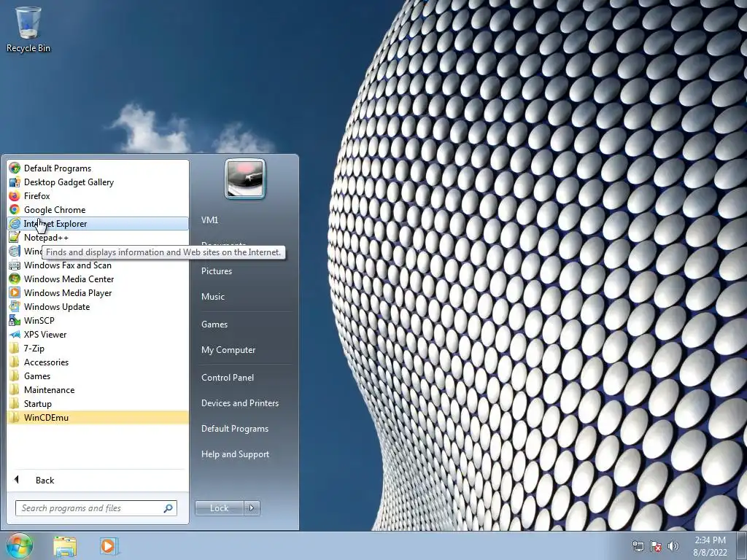Open the VM1 user folder
The image size is (747, 560).
(x=209, y=220)
